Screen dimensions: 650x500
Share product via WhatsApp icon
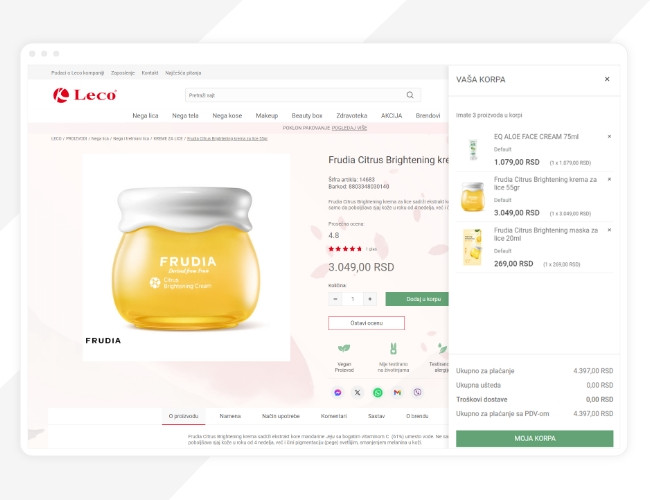click(x=378, y=392)
